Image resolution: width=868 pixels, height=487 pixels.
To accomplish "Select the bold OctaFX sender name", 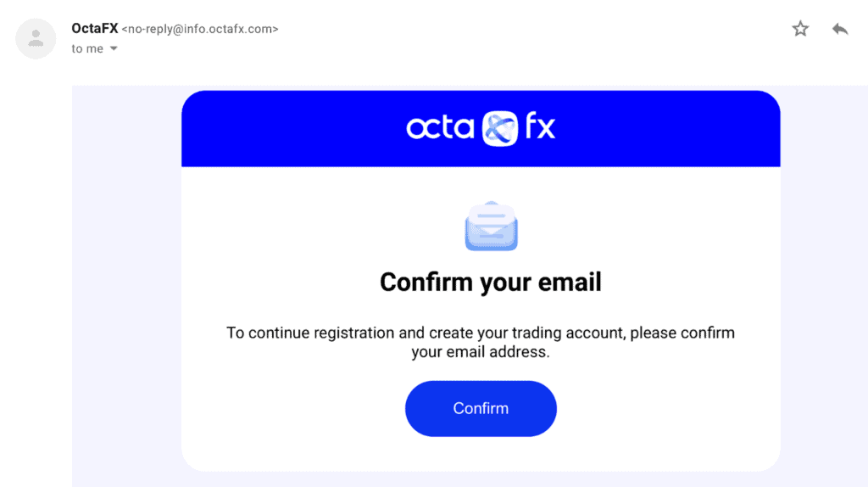I will point(95,28).
